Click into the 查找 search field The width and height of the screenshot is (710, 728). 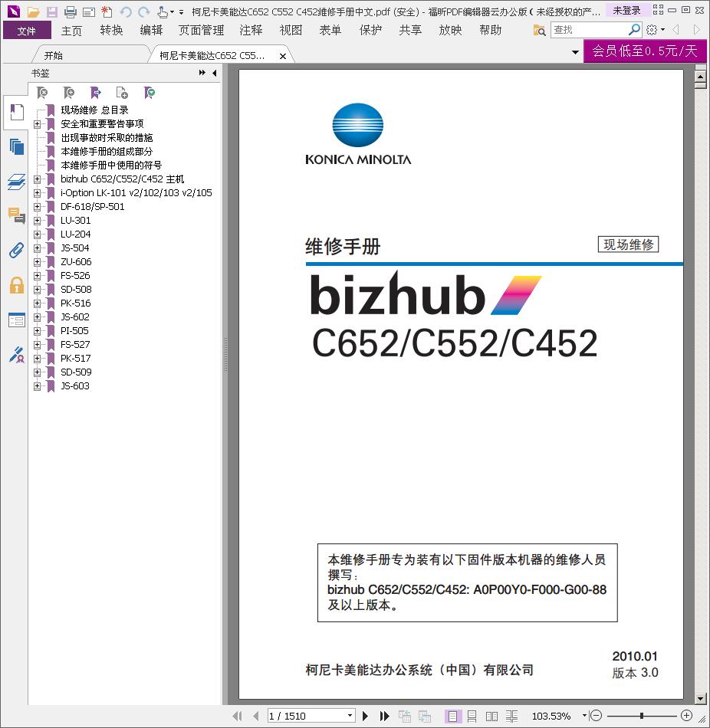589,30
